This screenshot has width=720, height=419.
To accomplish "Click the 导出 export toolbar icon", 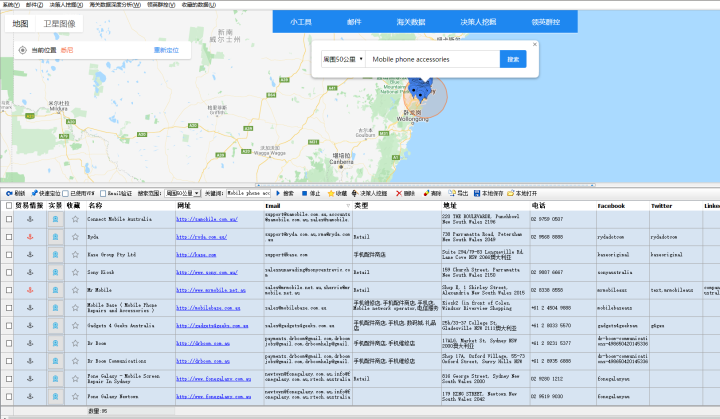I will 452,193.
